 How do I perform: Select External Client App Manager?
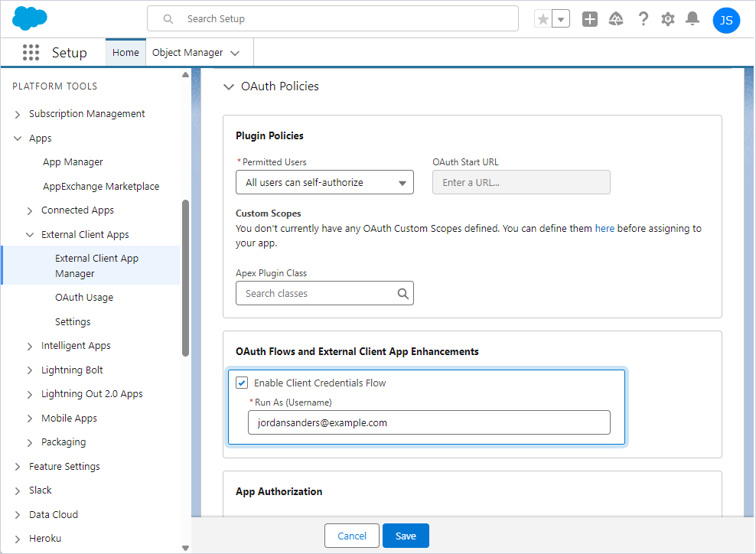pyautogui.click(x=92, y=266)
